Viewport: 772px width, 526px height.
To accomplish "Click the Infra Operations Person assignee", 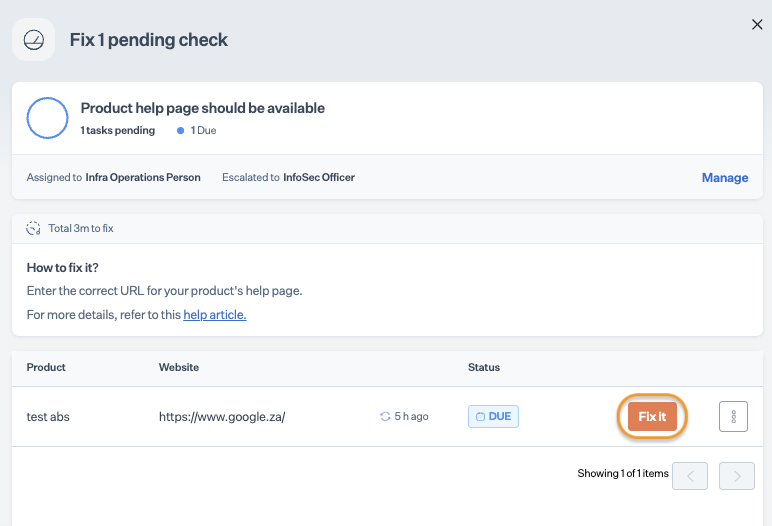I will 143,177.
